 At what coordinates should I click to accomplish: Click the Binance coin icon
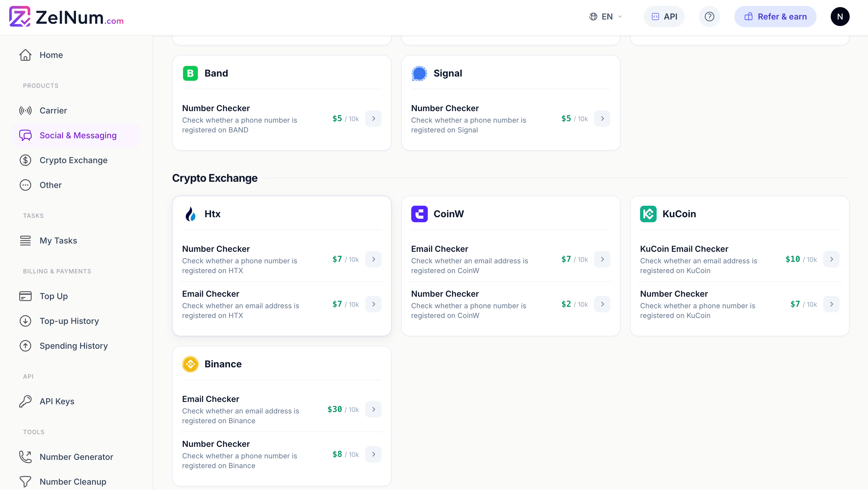pyautogui.click(x=190, y=364)
